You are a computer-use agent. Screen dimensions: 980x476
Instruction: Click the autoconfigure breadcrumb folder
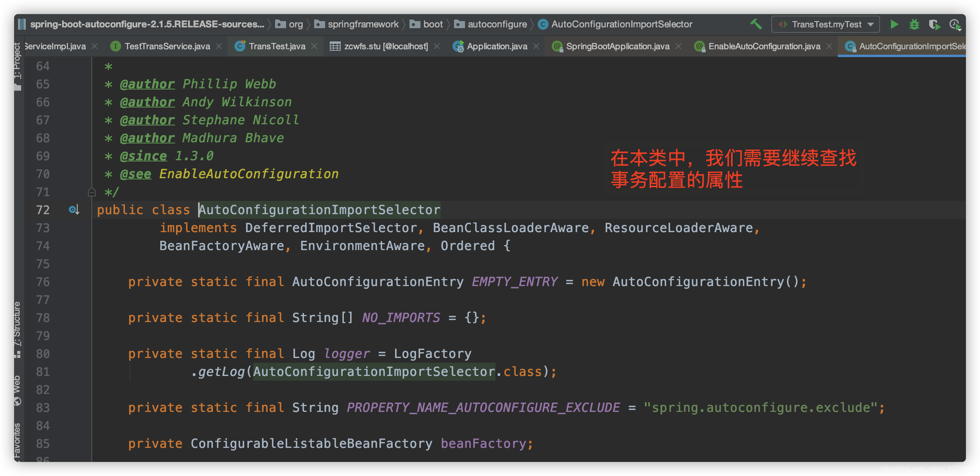[x=497, y=24]
